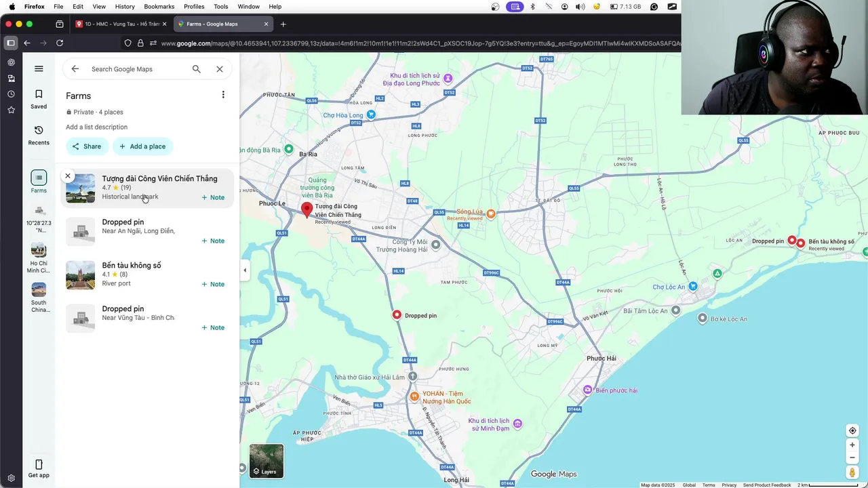Toggle the Firefox sidebar button
The width and height of the screenshot is (868, 488).
pos(11,43)
